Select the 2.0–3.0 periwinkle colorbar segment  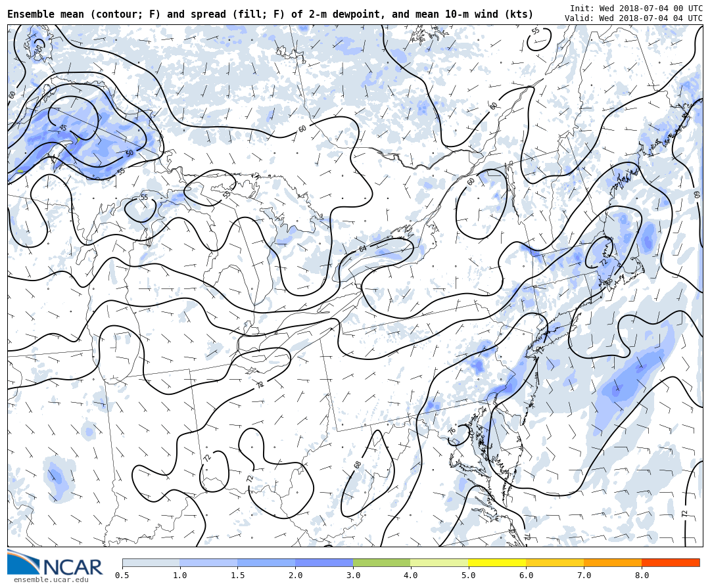[x=324, y=562]
